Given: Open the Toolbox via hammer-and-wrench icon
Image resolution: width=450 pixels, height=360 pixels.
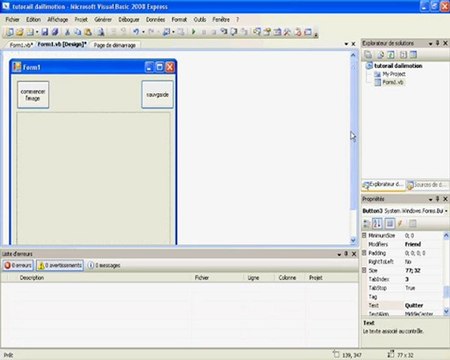Looking at the screenshot, I should coord(287,32).
